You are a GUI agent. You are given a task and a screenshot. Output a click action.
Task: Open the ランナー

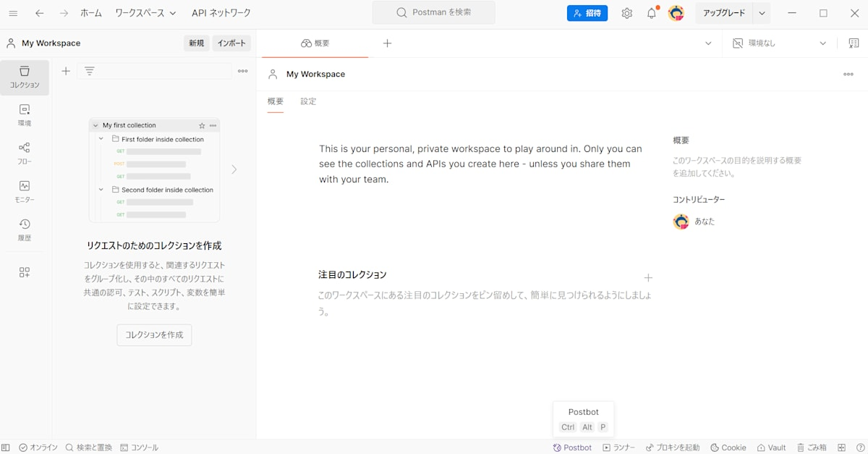618,447
